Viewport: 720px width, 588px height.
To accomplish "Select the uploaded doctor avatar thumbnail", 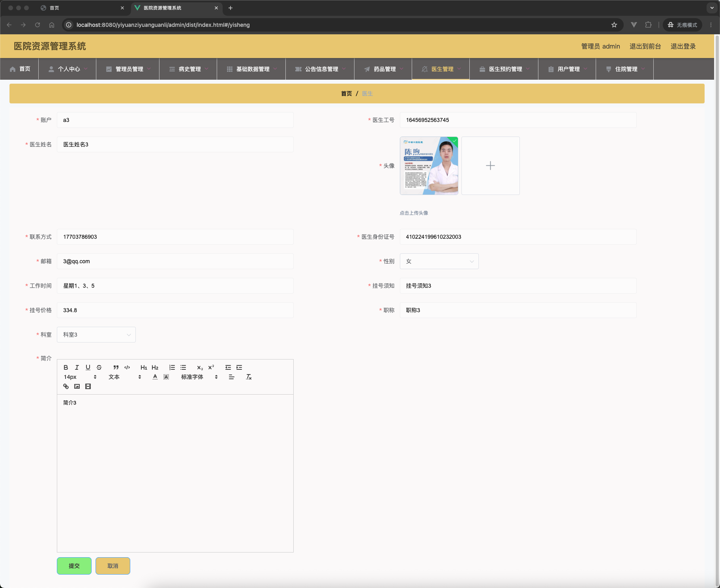I will pos(429,166).
